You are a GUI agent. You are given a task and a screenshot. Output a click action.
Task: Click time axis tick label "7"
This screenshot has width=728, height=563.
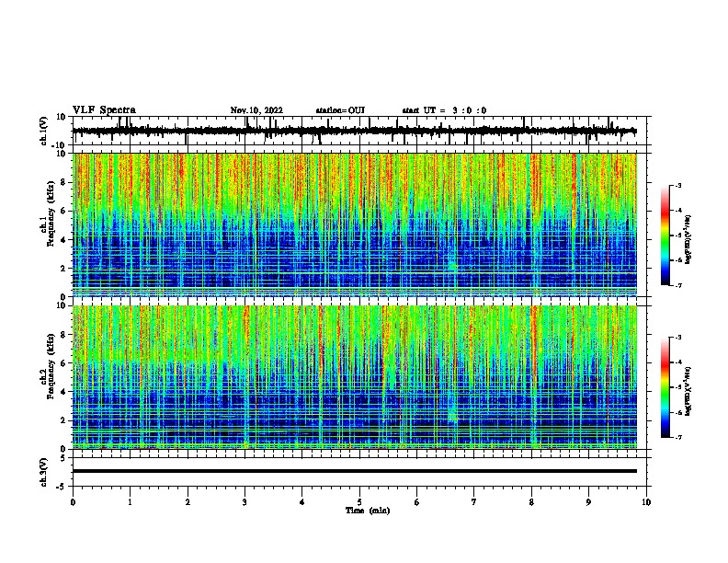click(x=474, y=502)
